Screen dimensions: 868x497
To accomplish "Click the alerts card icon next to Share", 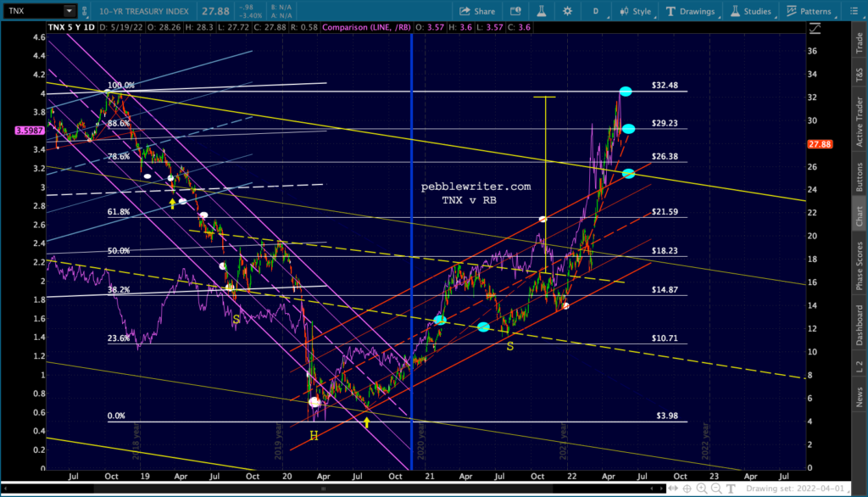I will point(515,11).
